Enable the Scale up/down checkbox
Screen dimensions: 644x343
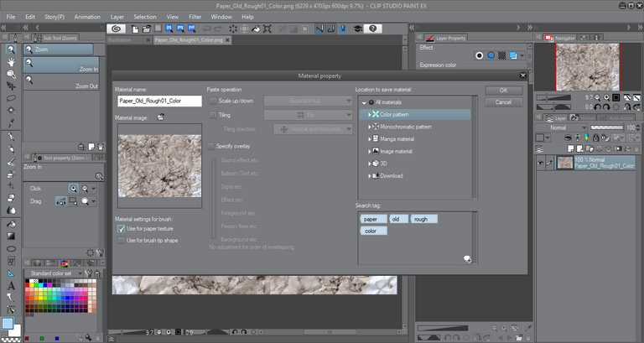pyautogui.click(x=213, y=101)
